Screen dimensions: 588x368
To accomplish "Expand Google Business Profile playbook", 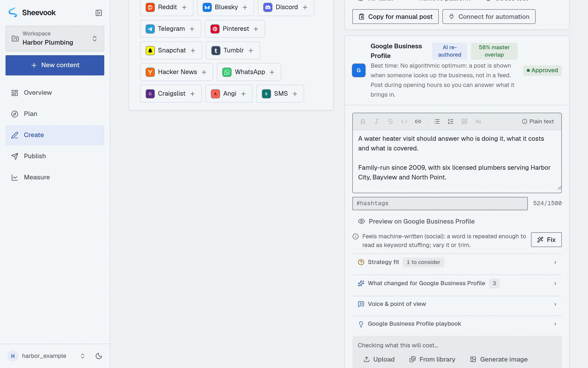I will (457, 324).
